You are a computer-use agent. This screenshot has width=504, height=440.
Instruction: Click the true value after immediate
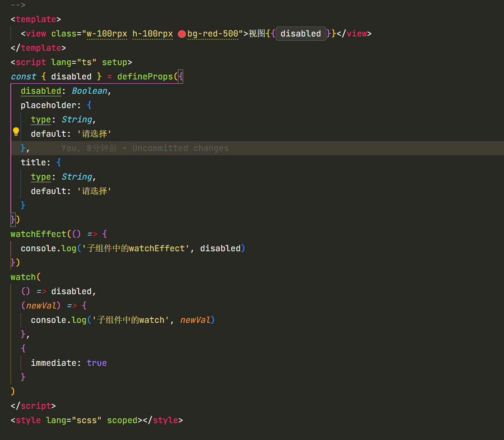[x=96, y=363]
